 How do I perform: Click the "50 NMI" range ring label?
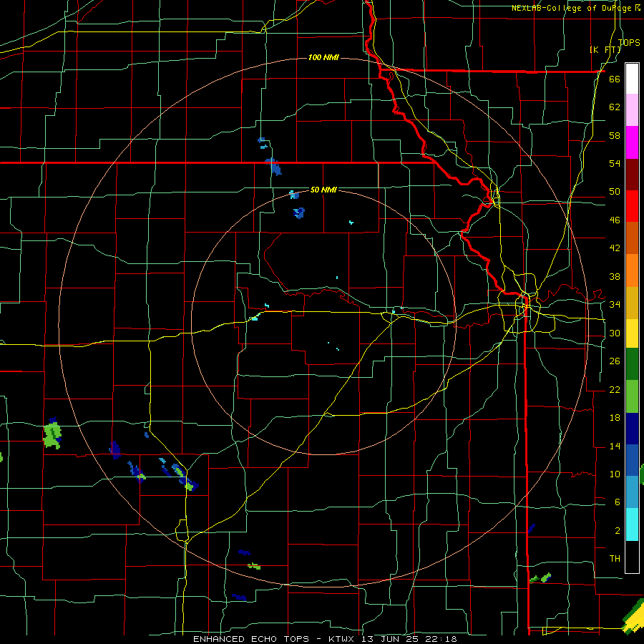point(323,190)
